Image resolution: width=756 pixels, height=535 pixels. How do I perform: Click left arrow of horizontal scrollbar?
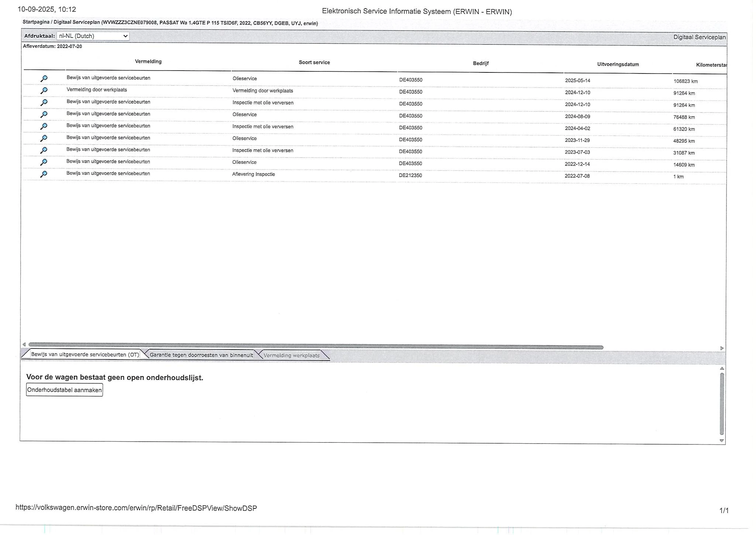[x=24, y=344]
